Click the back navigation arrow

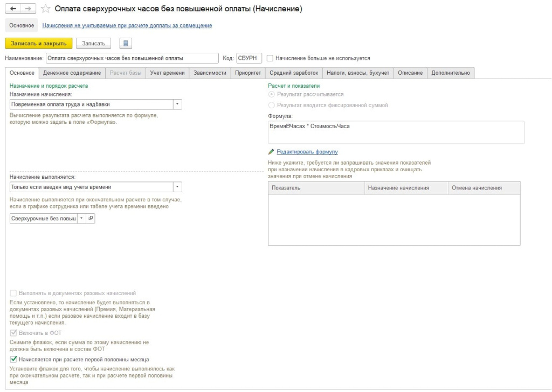13,9
